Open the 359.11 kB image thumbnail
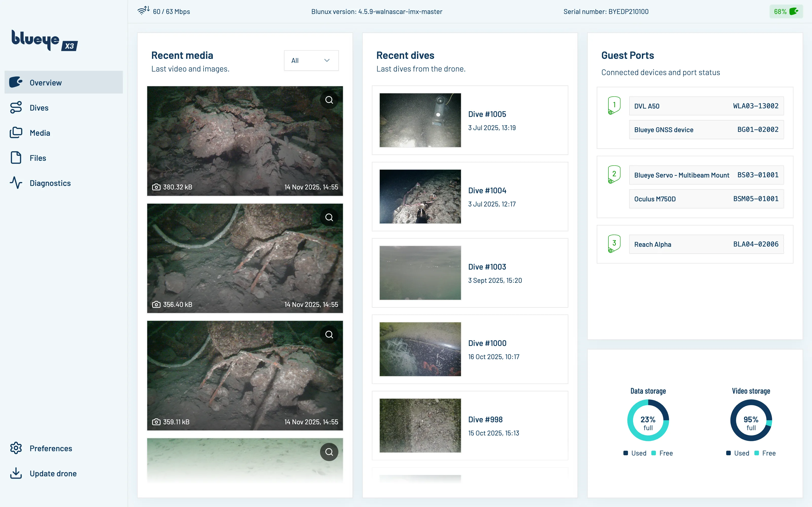Viewport: 812px width, 507px height. point(245,376)
